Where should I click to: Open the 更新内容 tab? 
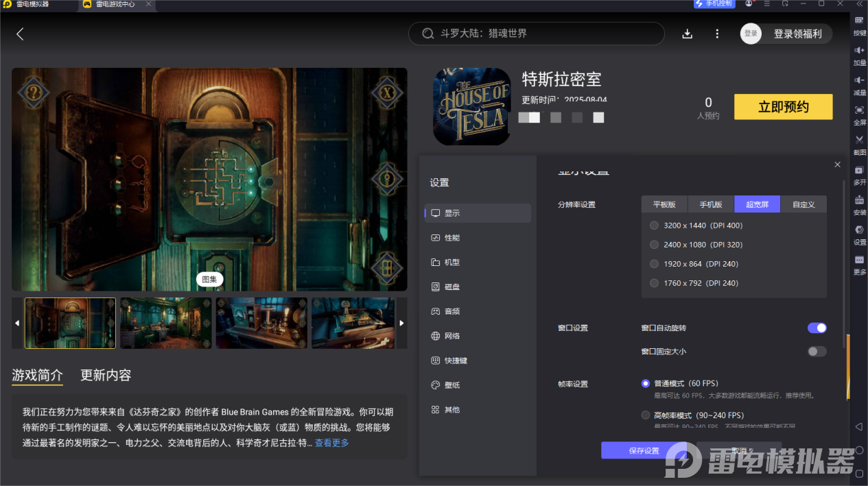105,375
